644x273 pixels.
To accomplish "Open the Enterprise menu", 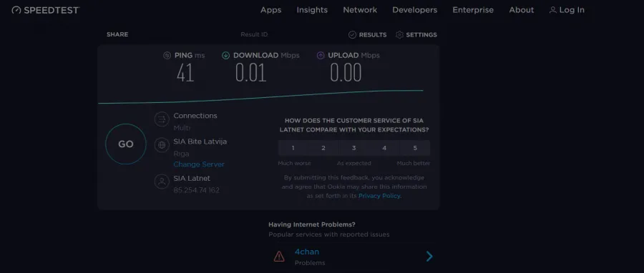I will tap(473, 10).
